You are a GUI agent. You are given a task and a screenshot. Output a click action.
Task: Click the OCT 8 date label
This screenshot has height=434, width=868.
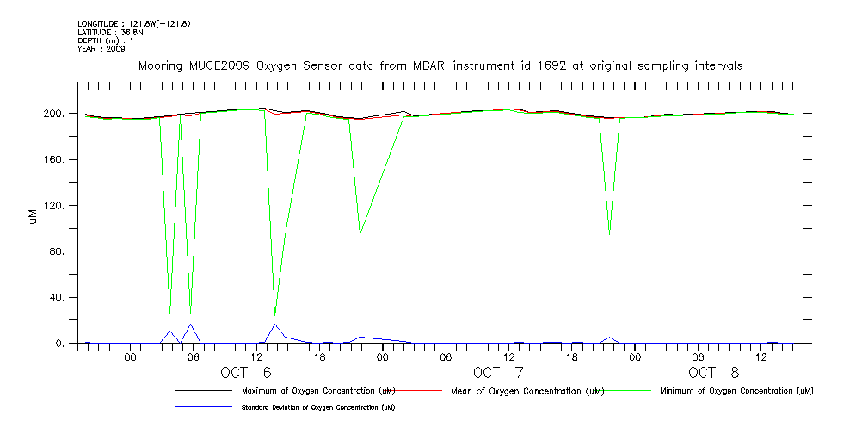tap(713, 373)
